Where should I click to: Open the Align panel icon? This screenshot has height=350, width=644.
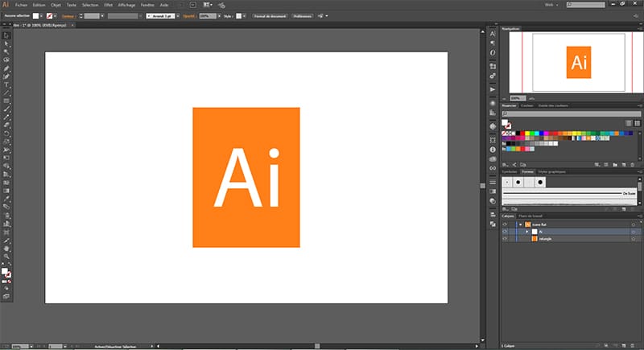pos(493,215)
